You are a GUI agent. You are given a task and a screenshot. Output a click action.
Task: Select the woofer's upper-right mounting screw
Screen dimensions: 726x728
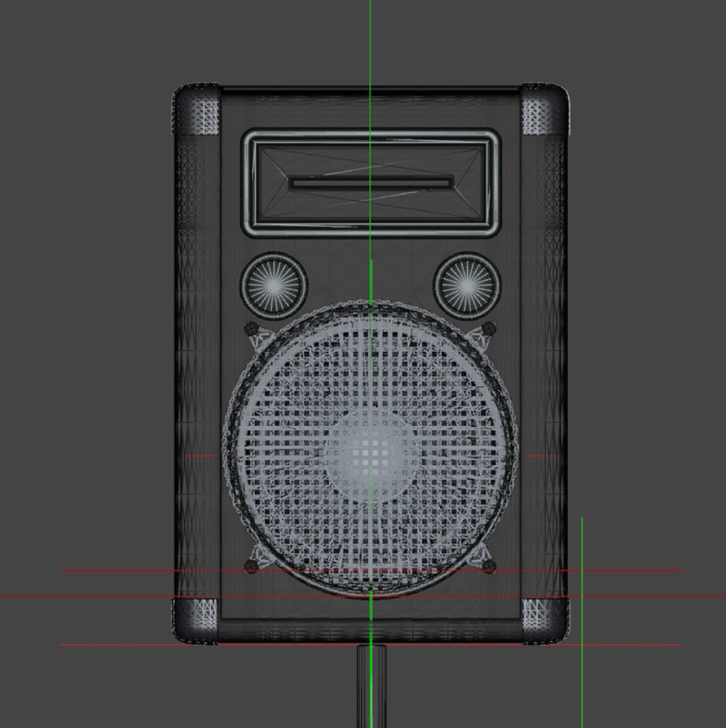click(x=489, y=329)
